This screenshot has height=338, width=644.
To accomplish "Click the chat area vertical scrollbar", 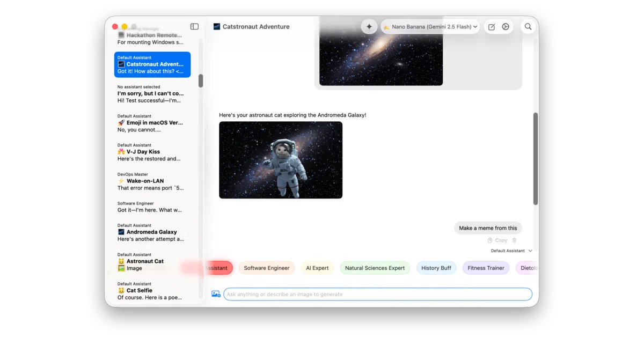I will (535, 159).
